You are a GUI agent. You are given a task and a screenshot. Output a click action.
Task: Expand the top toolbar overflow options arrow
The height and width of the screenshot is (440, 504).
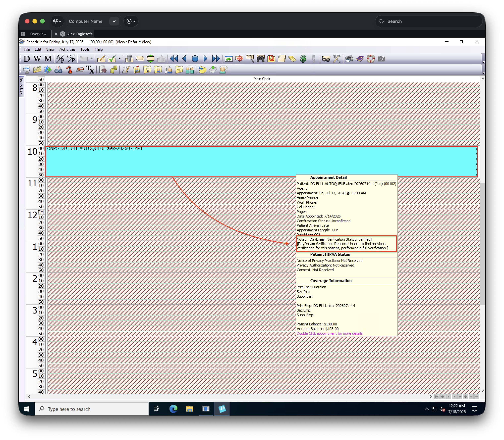coord(483,62)
